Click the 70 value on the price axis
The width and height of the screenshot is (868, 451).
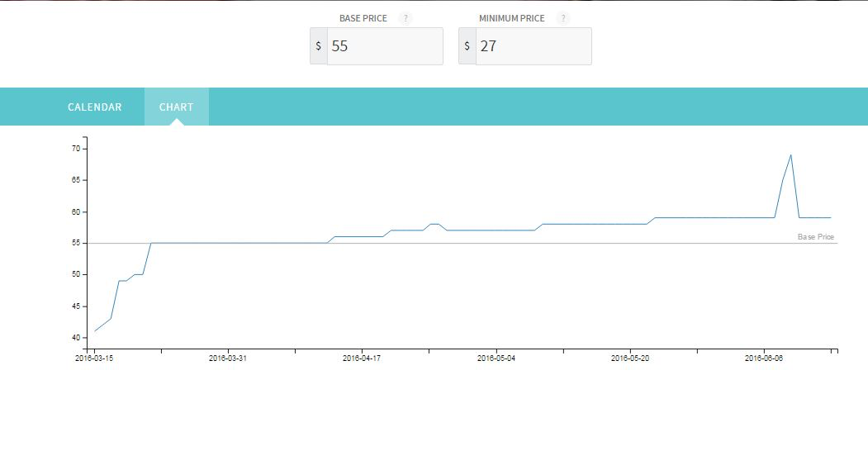coord(76,149)
